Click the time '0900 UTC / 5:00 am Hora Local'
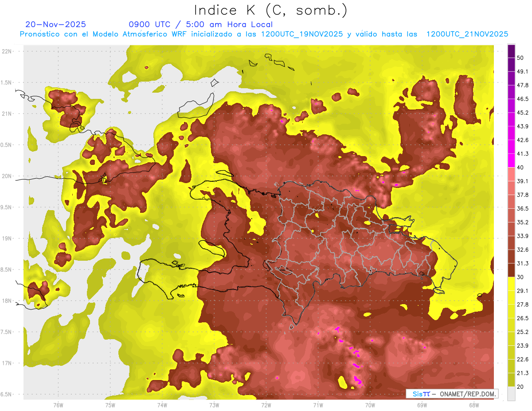Image resolution: width=532 pixels, height=411 pixels. pos(200,24)
